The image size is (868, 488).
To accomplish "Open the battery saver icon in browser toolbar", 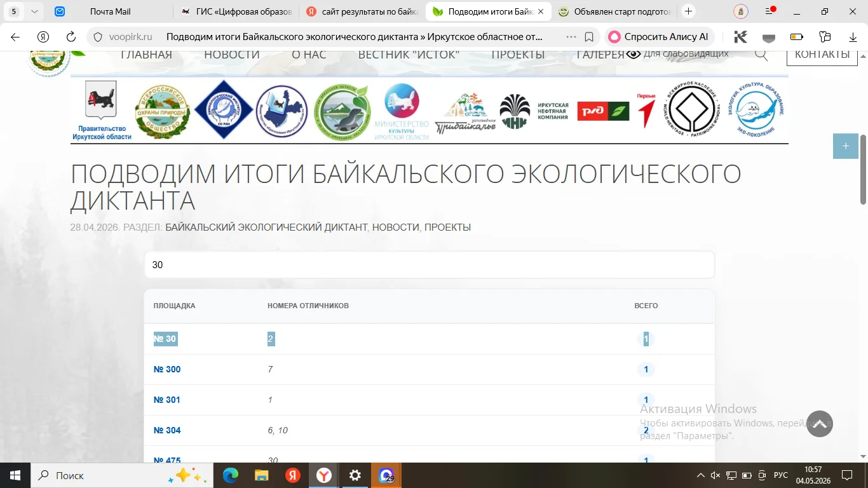I will tap(797, 37).
